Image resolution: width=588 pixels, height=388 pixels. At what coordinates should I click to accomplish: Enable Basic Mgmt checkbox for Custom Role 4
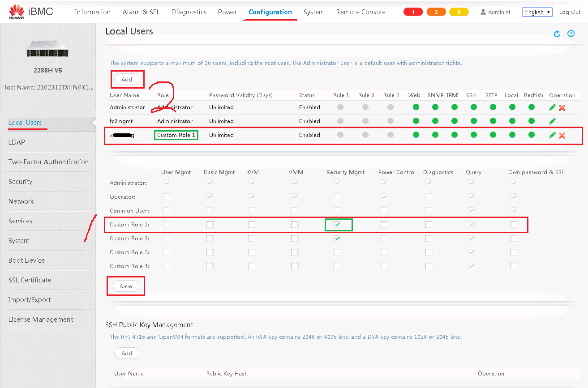click(x=210, y=266)
